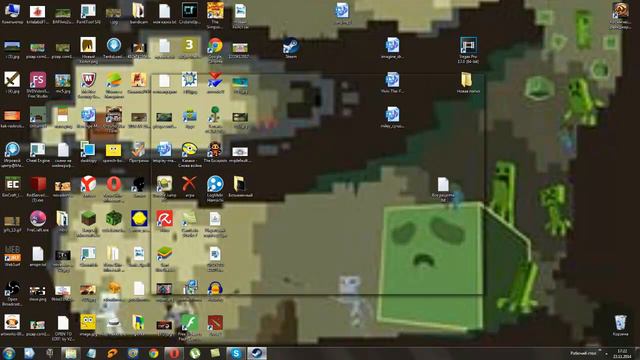Open Chrome from the taskbar
This screenshot has width=640, height=360.
[x=153, y=353]
